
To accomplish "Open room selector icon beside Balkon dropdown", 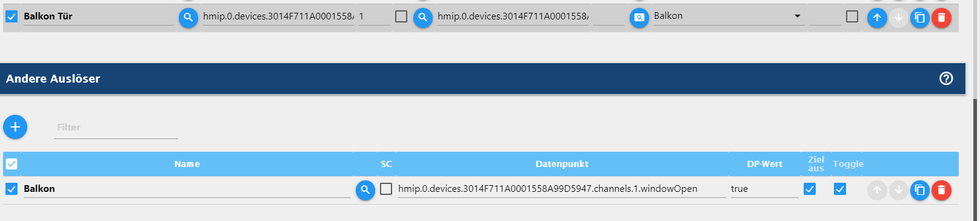I will pyautogui.click(x=639, y=18).
